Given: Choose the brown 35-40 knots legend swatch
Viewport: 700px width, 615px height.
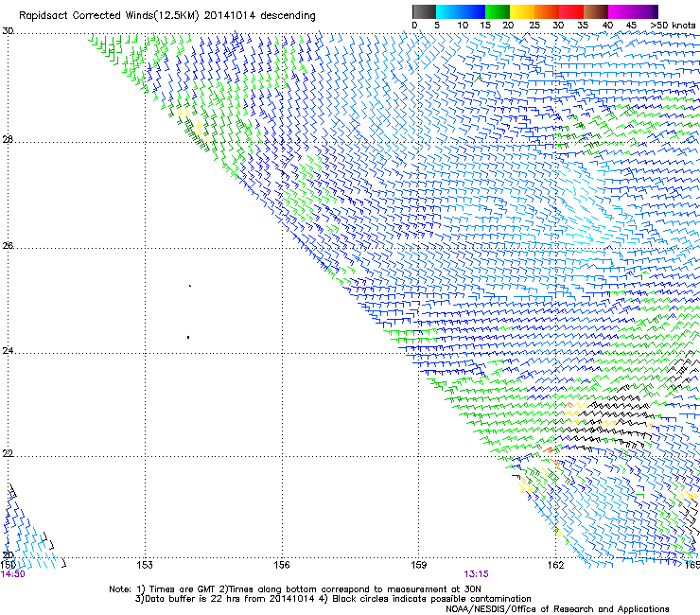Looking at the screenshot, I should pos(596,11).
